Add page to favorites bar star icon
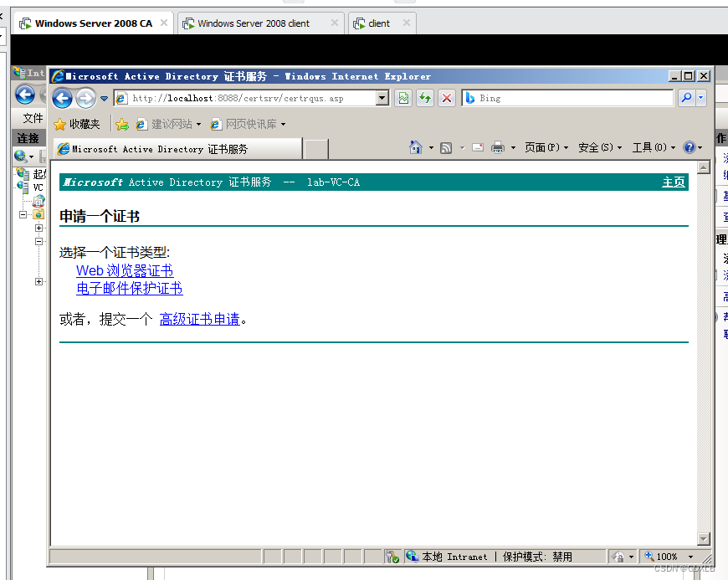The width and height of the screenshot is (728, 580). [x=122, y=125]
